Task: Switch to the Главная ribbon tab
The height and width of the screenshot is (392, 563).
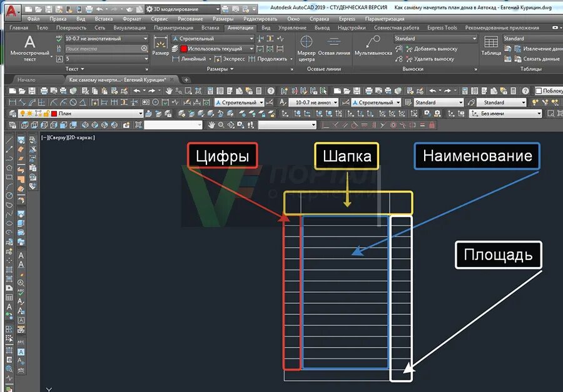Action: point(19,28)
